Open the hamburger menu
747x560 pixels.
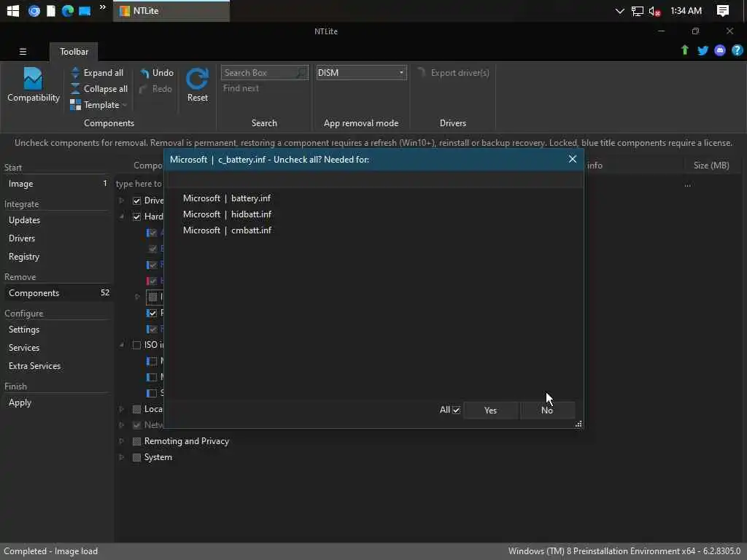(x=23, y=52)
